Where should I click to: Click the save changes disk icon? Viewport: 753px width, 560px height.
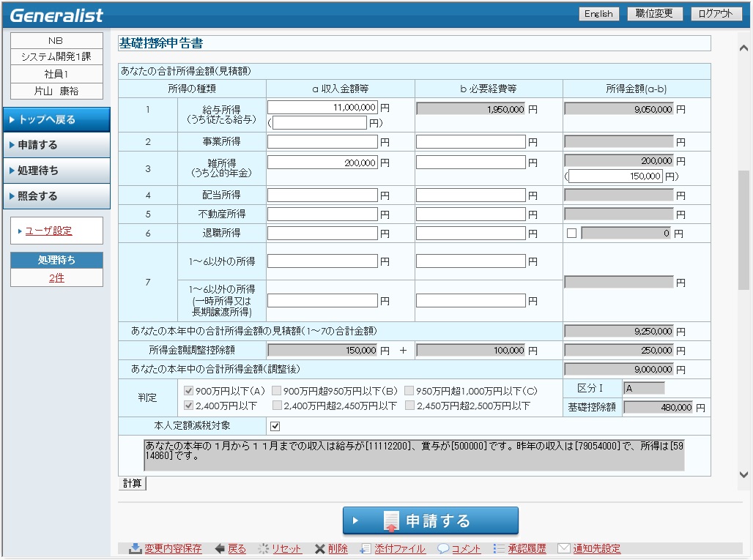[136, 548]
